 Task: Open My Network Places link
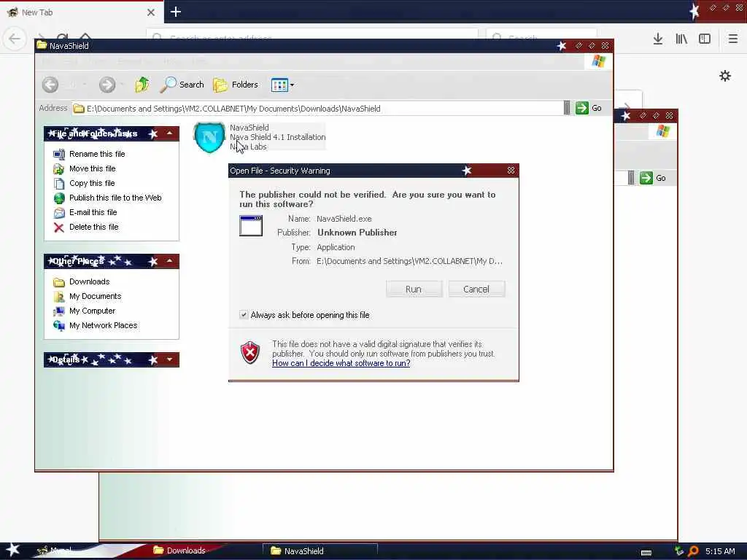pos(104,326)
